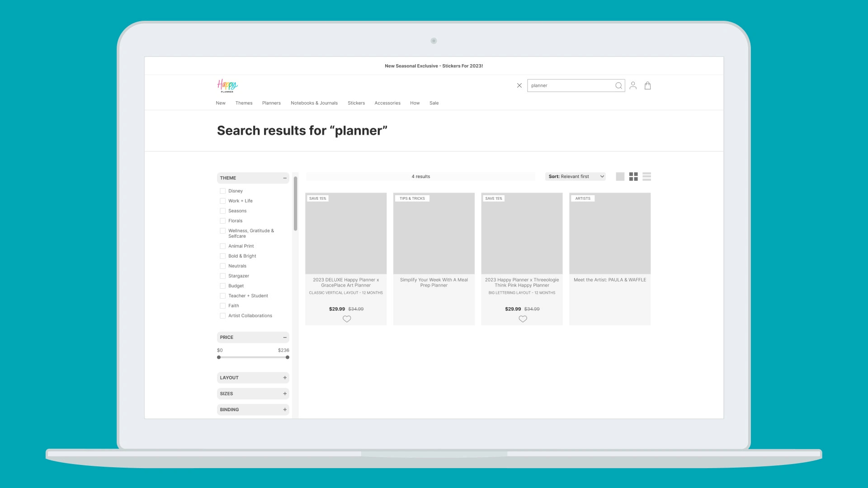Click the maximum price slider handle
This screenshot has width=868, height=488.
288,357
